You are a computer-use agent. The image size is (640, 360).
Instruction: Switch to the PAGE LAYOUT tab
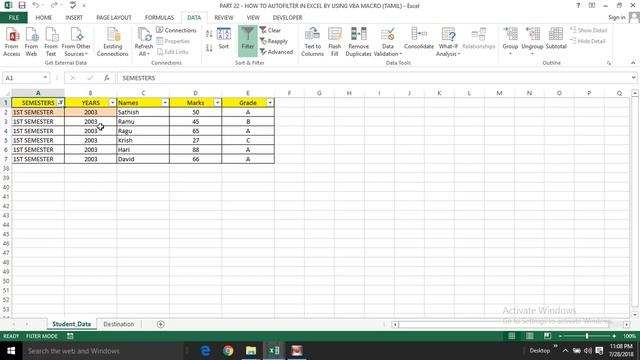pos(114,18)
